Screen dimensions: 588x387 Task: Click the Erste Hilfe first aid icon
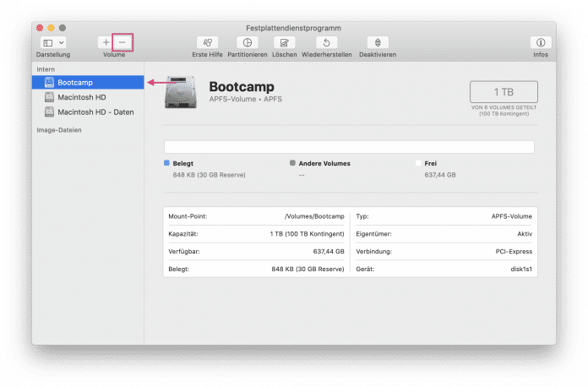(x=207, y=42)
